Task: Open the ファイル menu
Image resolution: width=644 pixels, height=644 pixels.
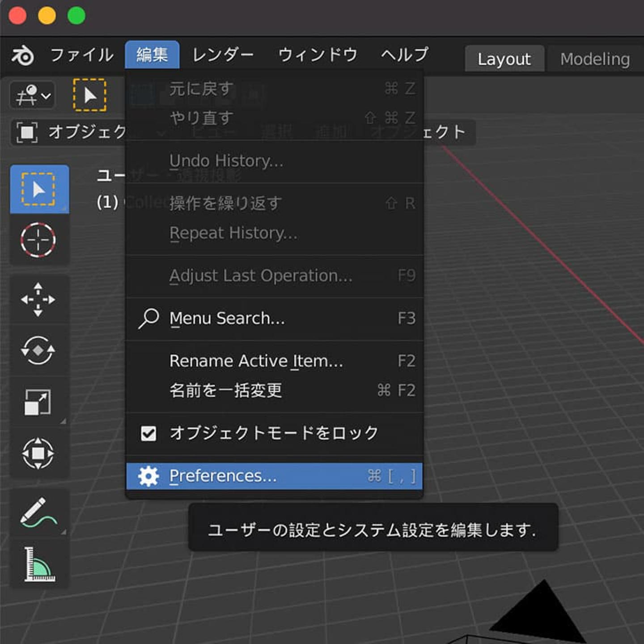Action: (x=82, y=55)
